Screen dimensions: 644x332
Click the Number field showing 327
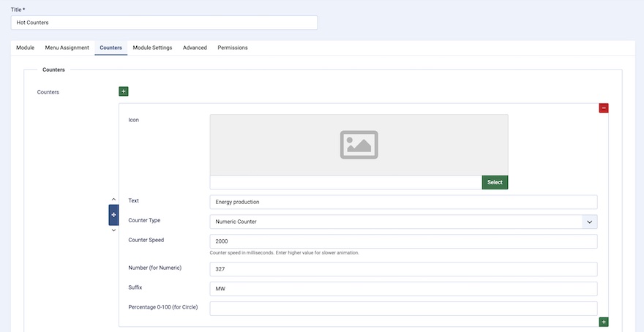403,269
